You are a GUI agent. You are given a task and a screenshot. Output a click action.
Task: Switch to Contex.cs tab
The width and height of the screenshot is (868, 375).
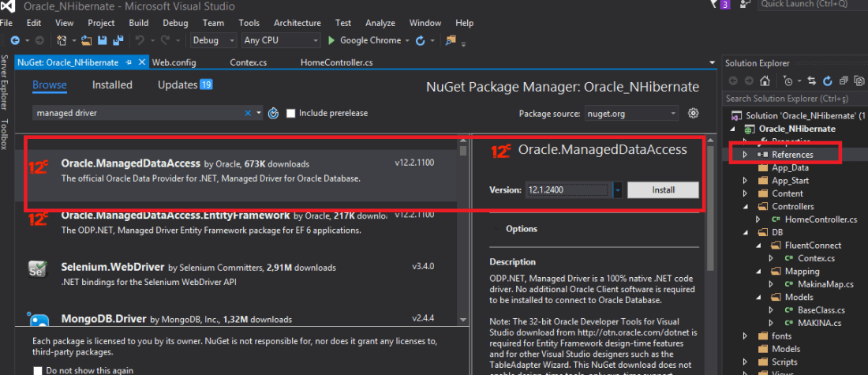click(x=248, y=62)
